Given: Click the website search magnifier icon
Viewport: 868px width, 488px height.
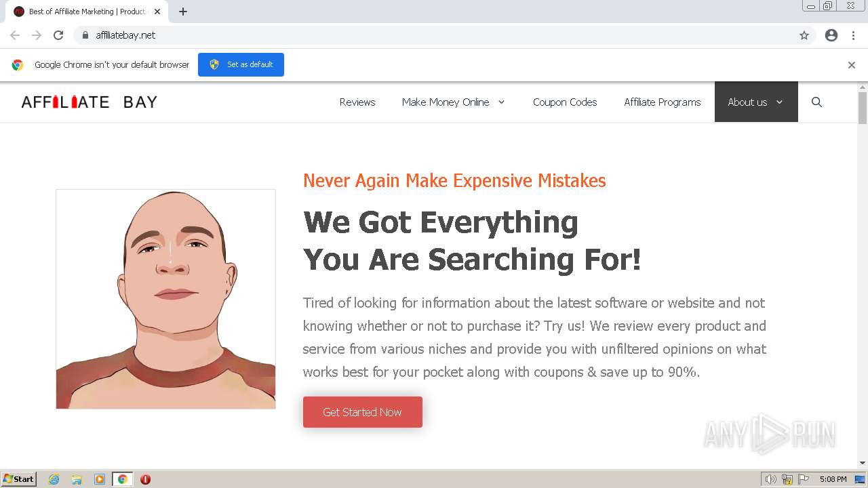Looking at the screenshot, I should (x=816, y=102).
